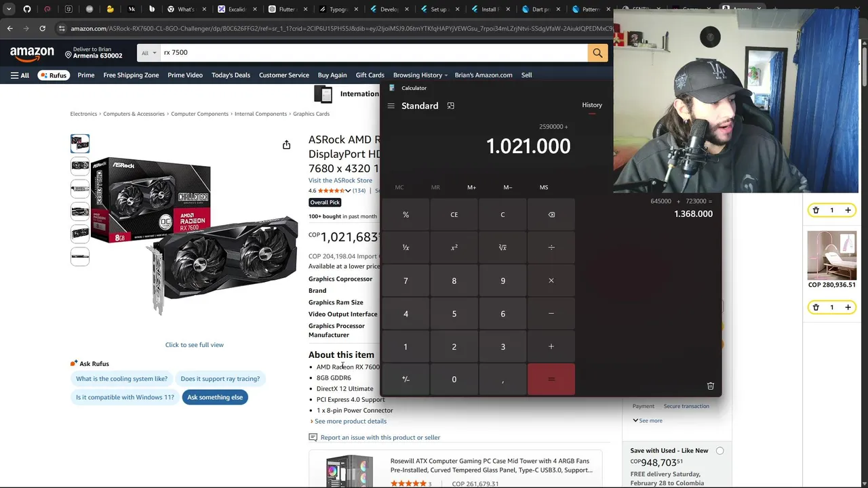The width and height of the screenshot is (868, 488).
Task: Click the calculator C clear key
Action: click(x=502, y=215)
